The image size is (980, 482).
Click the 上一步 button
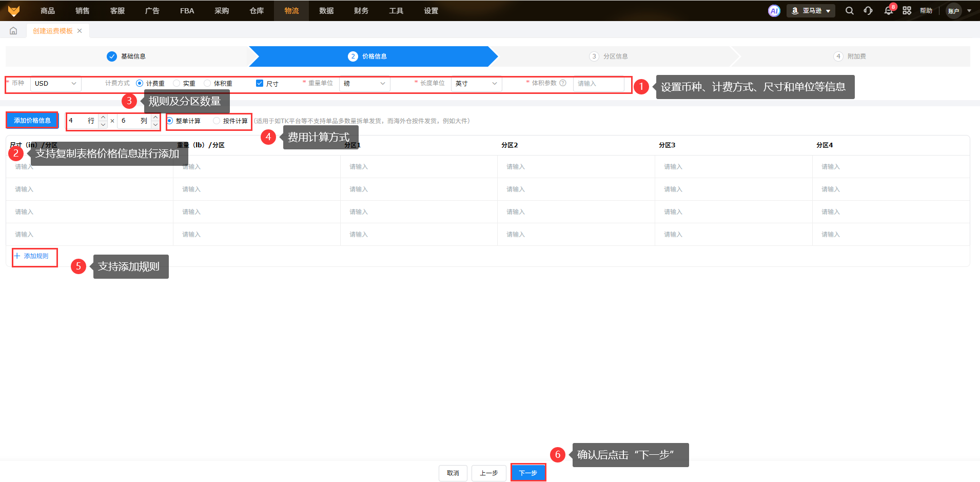click(x=489, y=473)
